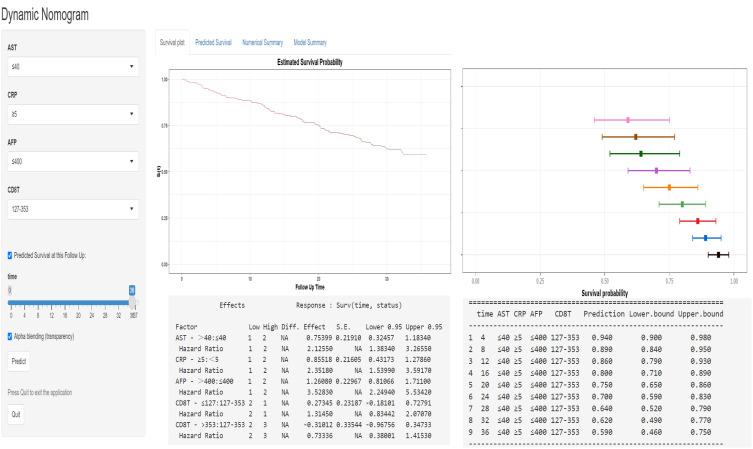Select the purple interval marker
This screenshot has width=753, height=449.
tap(656, 170)
